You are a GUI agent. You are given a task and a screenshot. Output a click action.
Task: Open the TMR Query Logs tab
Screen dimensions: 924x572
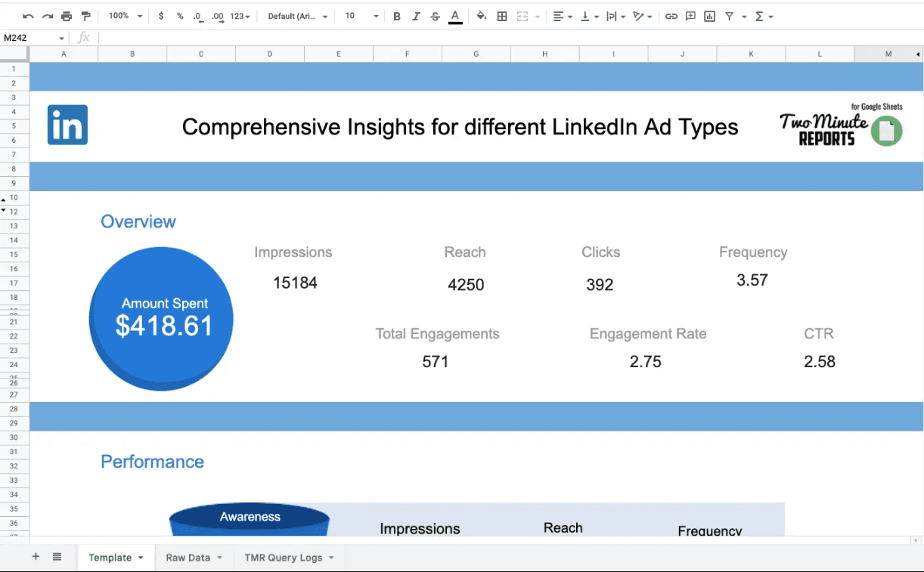(x=282, y=558)
